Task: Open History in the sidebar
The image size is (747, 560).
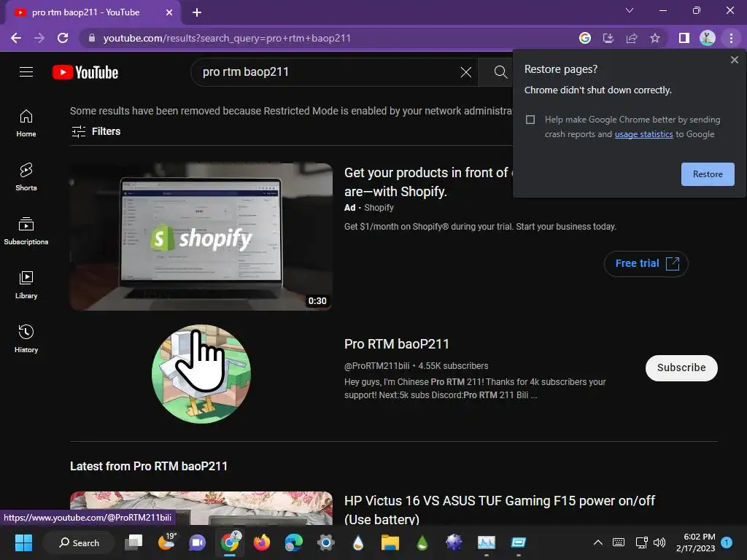Action: click(x=26, y=338)
